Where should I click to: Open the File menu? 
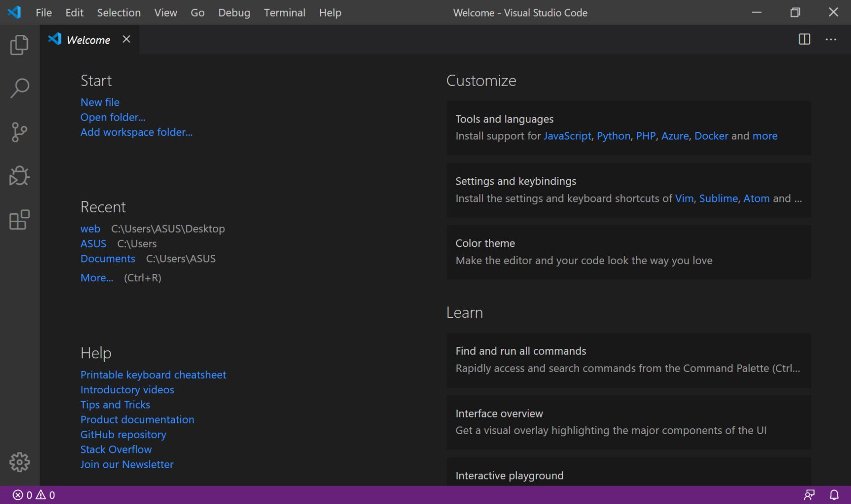[43, 13]
